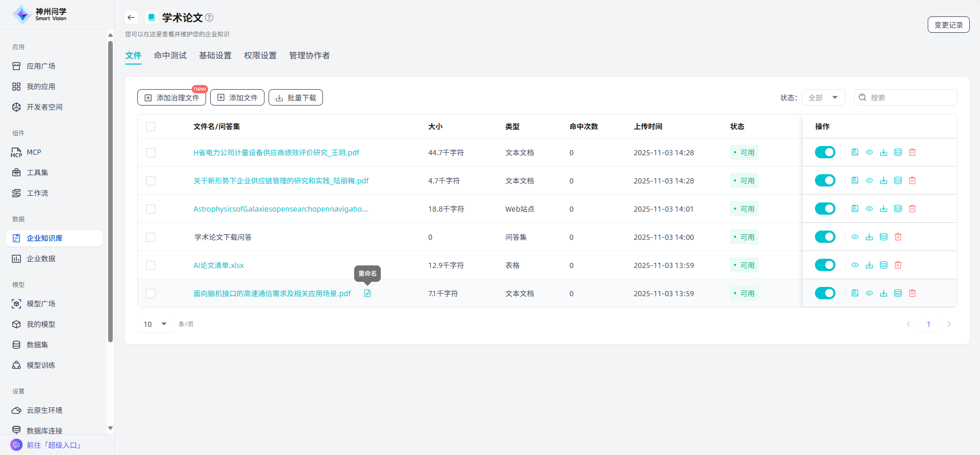Click the help icon next to 学术论文
Image resolution: width=980 pixels, height=455 pixels.
(x=209, y=17)
